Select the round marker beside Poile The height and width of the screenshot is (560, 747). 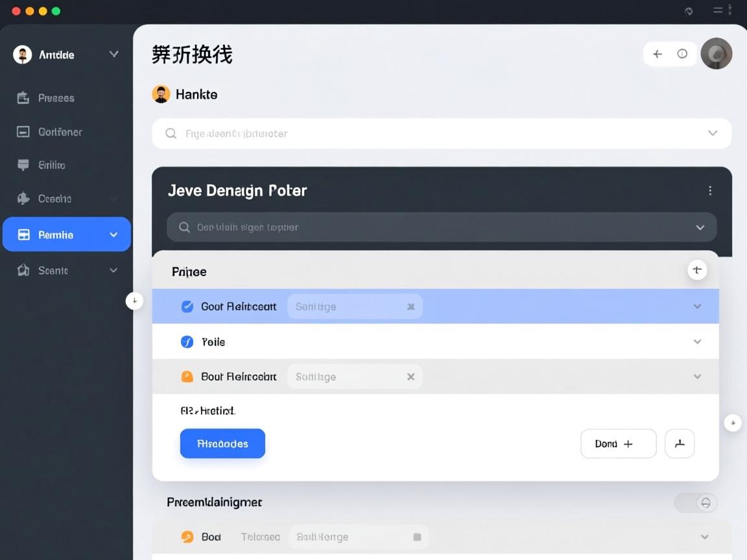coord(187,342)
